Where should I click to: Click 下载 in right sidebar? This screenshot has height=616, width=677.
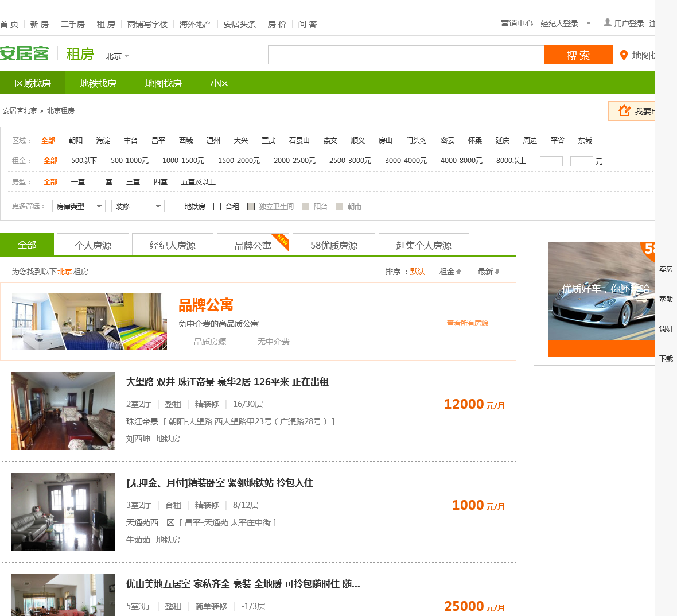666,359
